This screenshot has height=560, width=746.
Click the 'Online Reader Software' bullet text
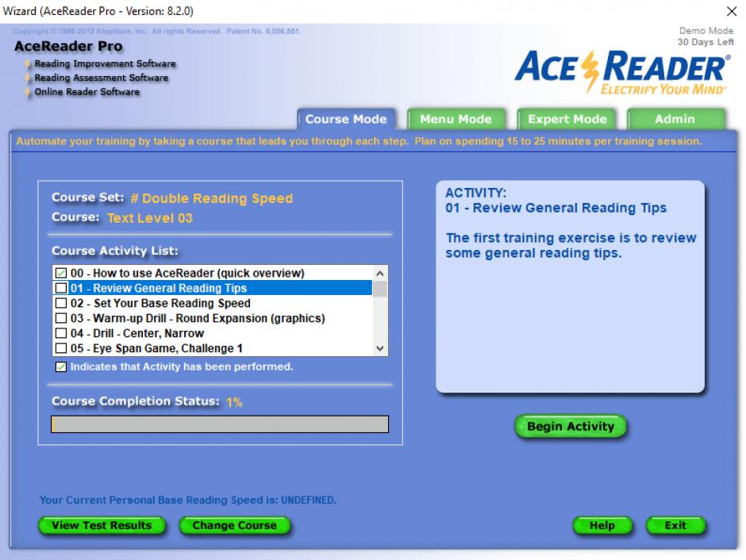click(87, 92)
